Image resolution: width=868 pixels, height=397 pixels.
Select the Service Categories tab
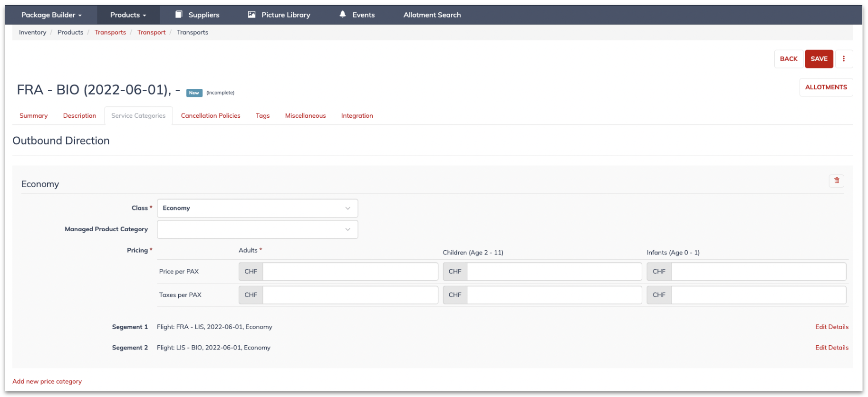tap(138, 115)
